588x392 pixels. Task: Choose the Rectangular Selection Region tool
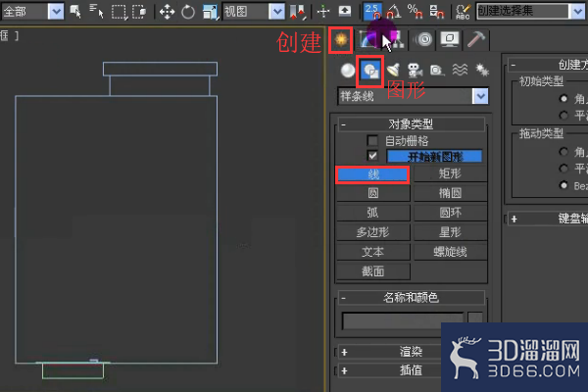(x=120, y=12)
